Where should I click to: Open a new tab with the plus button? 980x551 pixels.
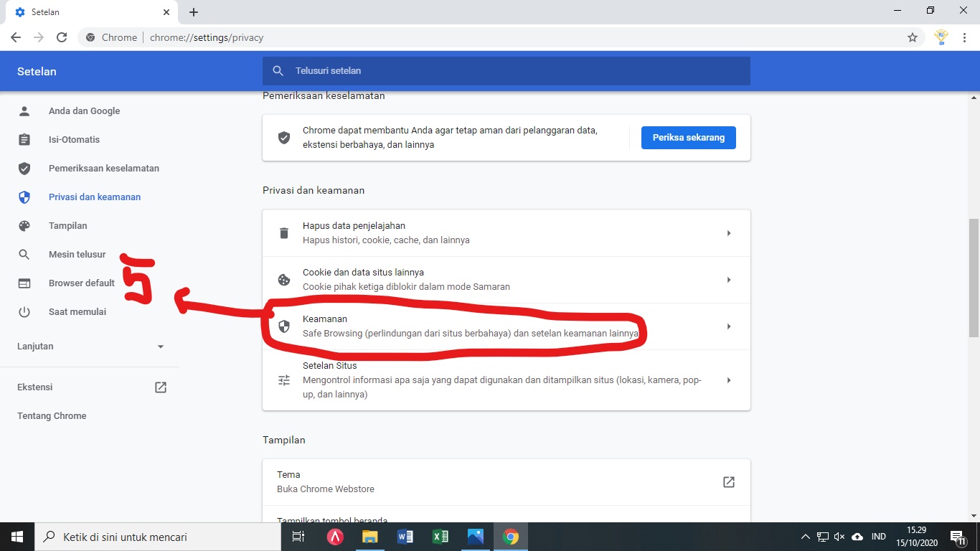coord(194,12)
